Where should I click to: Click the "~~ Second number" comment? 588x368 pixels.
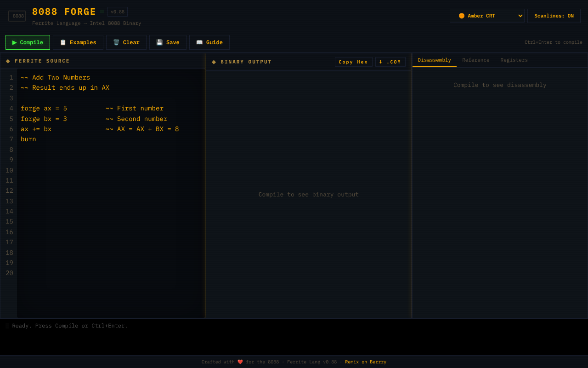click(136, 119)
